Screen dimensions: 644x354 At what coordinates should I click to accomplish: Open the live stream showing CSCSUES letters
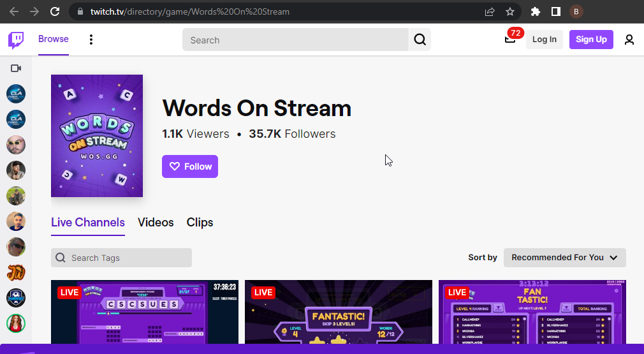(x=145, y=312)
